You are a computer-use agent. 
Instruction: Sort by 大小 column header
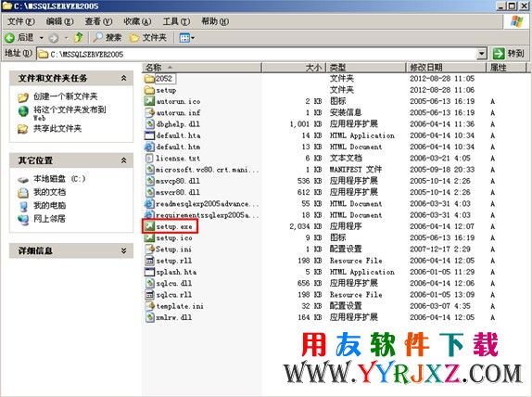click(294, 68)
